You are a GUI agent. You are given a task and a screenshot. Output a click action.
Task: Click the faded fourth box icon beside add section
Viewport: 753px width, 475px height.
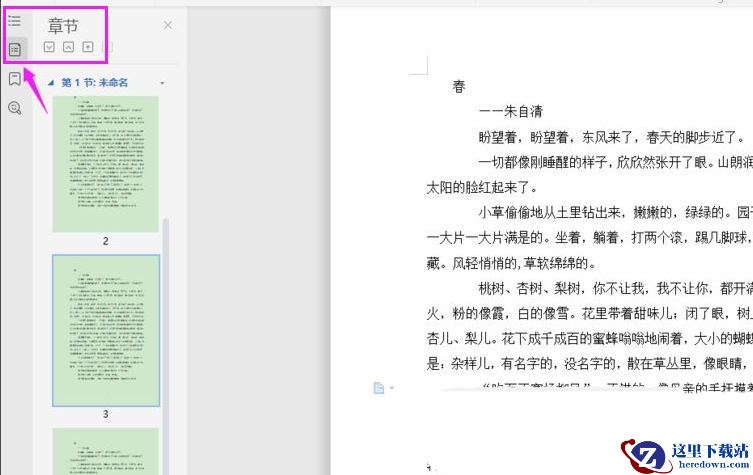(108, 47)
